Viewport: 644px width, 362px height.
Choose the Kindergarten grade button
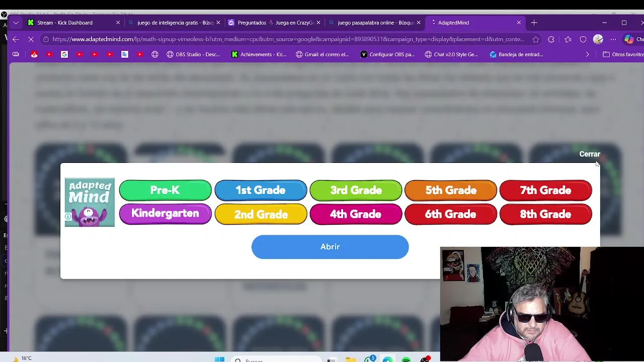165,214
